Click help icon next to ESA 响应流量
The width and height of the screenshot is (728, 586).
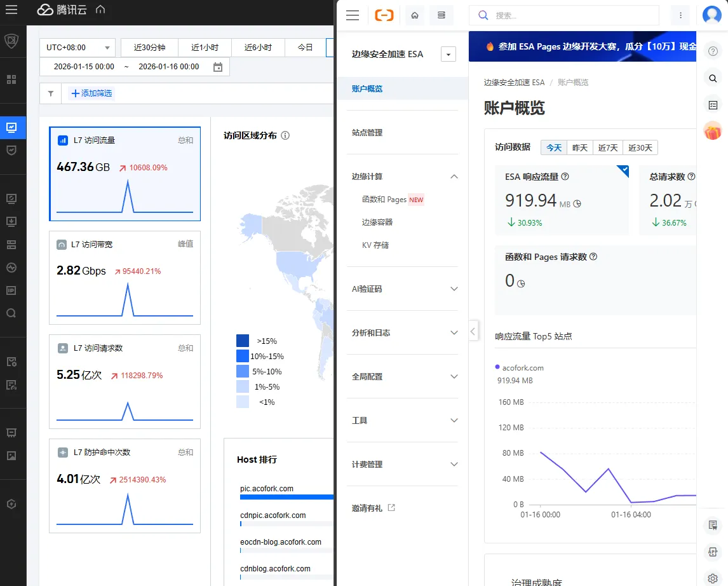565,177
